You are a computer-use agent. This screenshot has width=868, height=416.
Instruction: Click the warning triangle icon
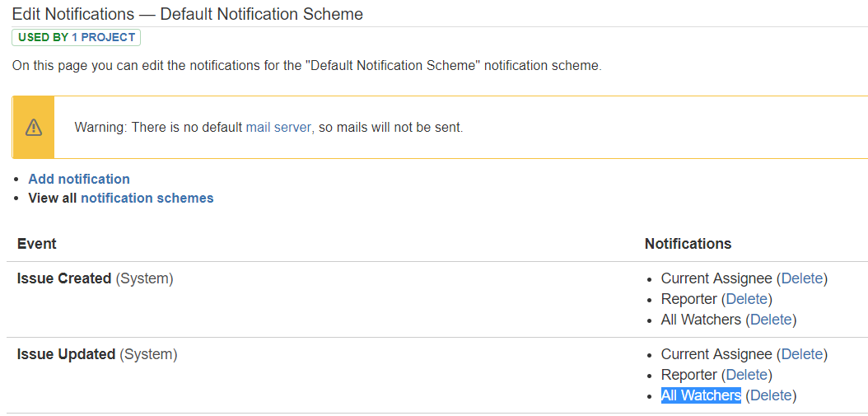coord(33,128)
